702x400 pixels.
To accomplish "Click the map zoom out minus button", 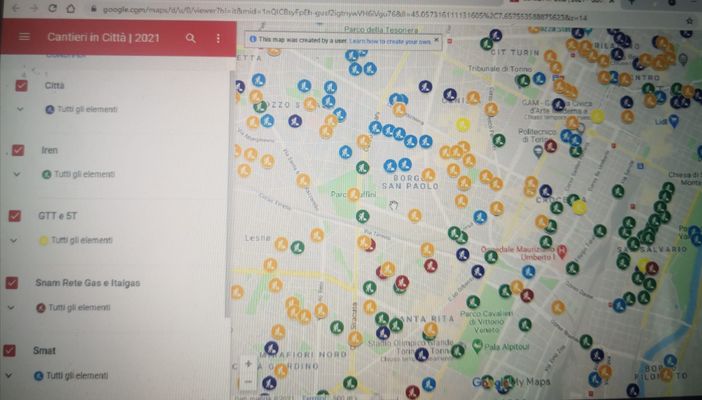I will pyautogui.click(x=248, y=382).
